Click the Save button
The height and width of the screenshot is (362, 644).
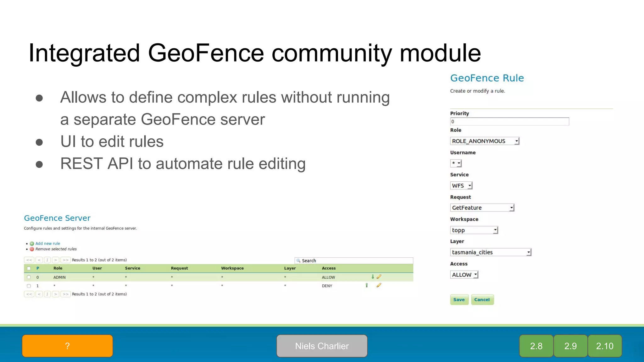[459, 299]
